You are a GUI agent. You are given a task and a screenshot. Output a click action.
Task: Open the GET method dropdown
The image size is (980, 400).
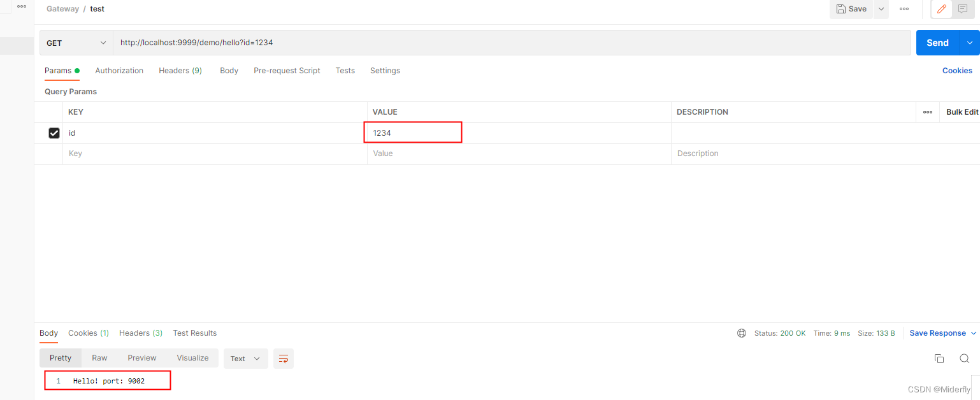[x=76, y=43]
